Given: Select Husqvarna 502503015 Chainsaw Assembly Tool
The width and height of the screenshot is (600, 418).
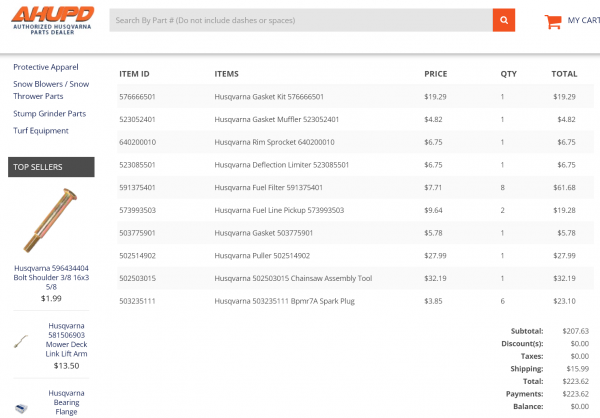Looking at the screenshot, I should coord(293,278).
